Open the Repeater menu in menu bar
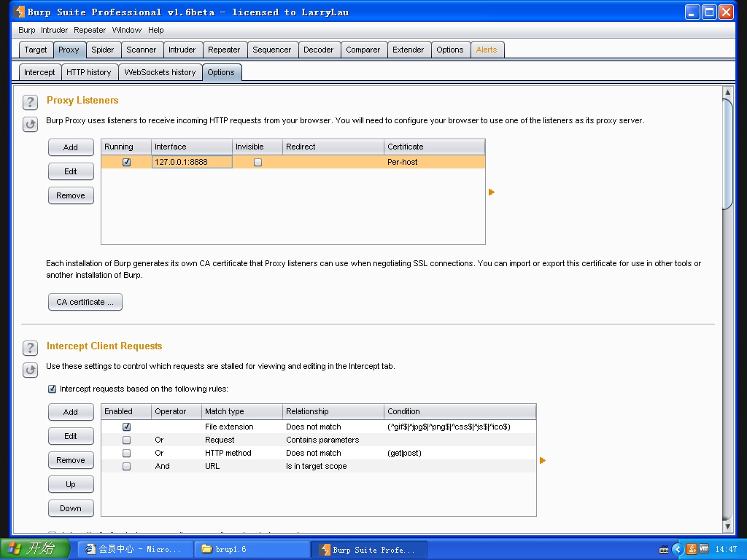 tap(90, 30)
